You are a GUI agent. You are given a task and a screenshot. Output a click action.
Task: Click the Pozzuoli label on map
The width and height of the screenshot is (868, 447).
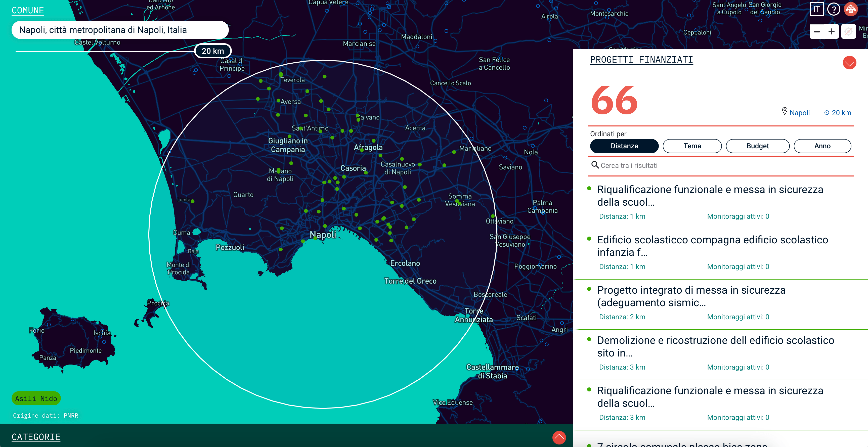coord(230,247)
